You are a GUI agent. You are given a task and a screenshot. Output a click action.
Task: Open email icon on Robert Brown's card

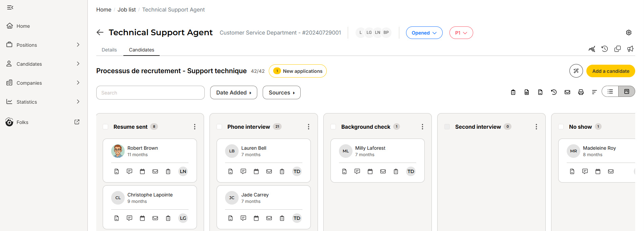tap(155, 171)
